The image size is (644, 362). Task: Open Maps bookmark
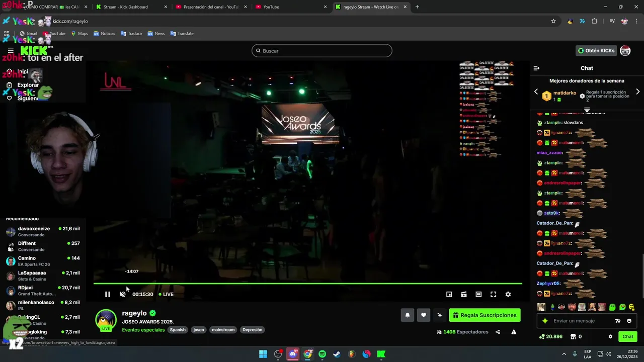click(x=79, y=34)
